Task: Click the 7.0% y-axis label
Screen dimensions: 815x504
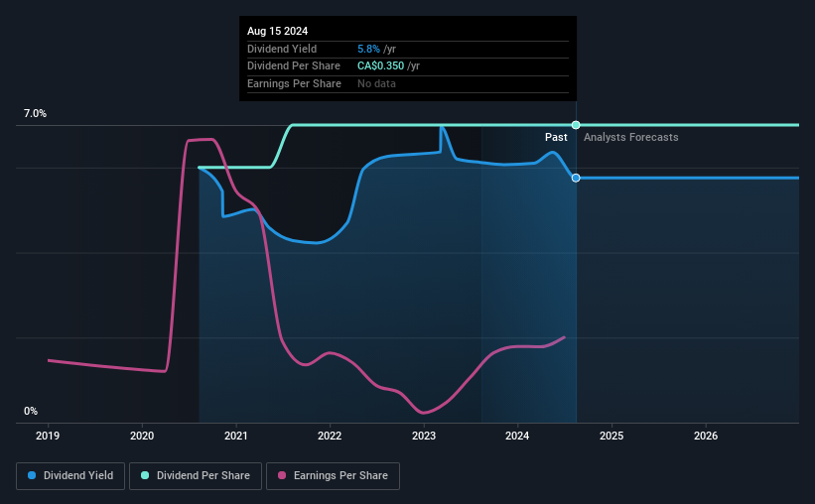Action: click(35, 113)
